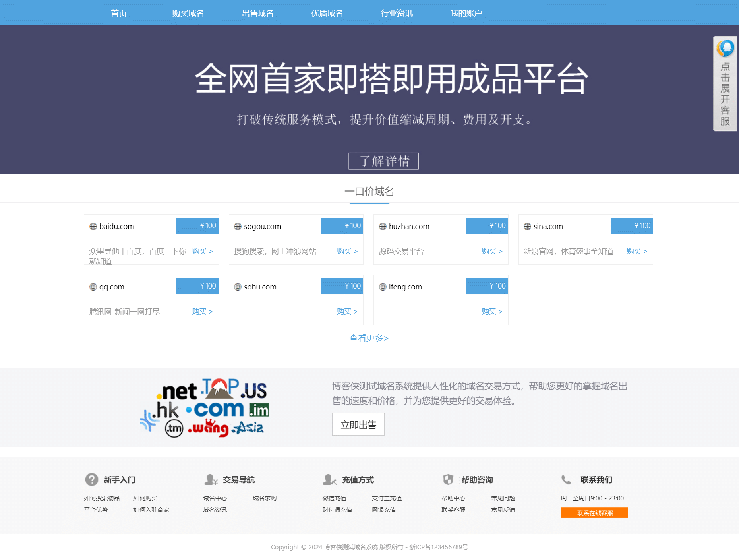Click the globe icon beside ifeng.com
The image size is (739, 560).
(383, 287)
